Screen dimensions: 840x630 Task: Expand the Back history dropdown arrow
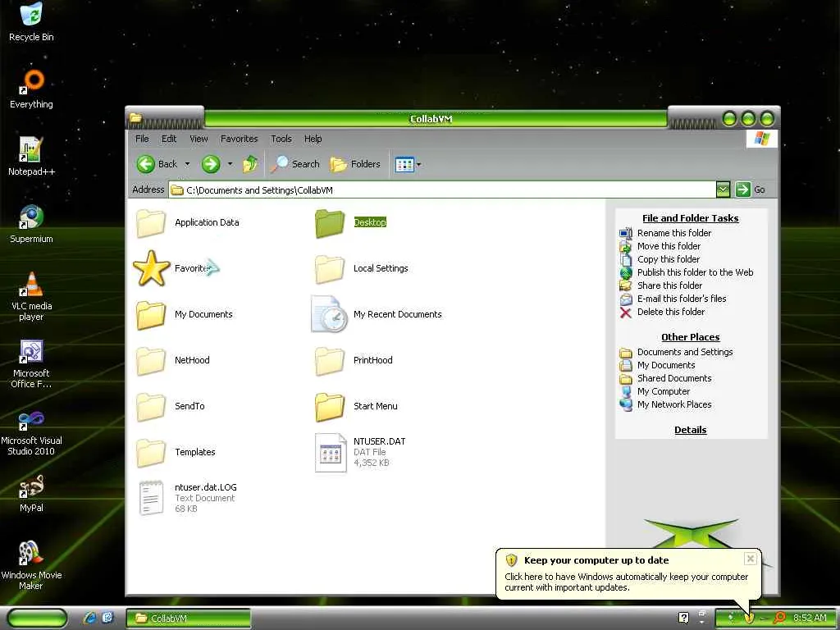pos(187,164)
